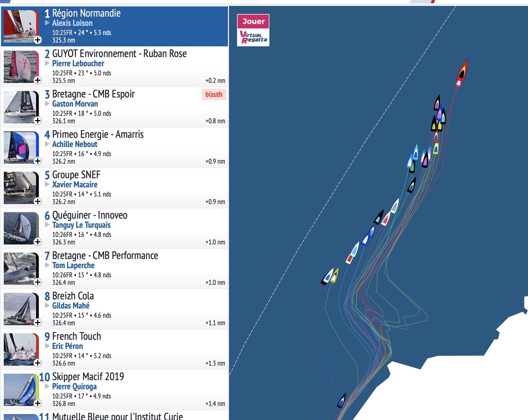Screen dimensions: 528x420
Task: Expand arrow next to Eric Péron
Action: tap(47, 346)
